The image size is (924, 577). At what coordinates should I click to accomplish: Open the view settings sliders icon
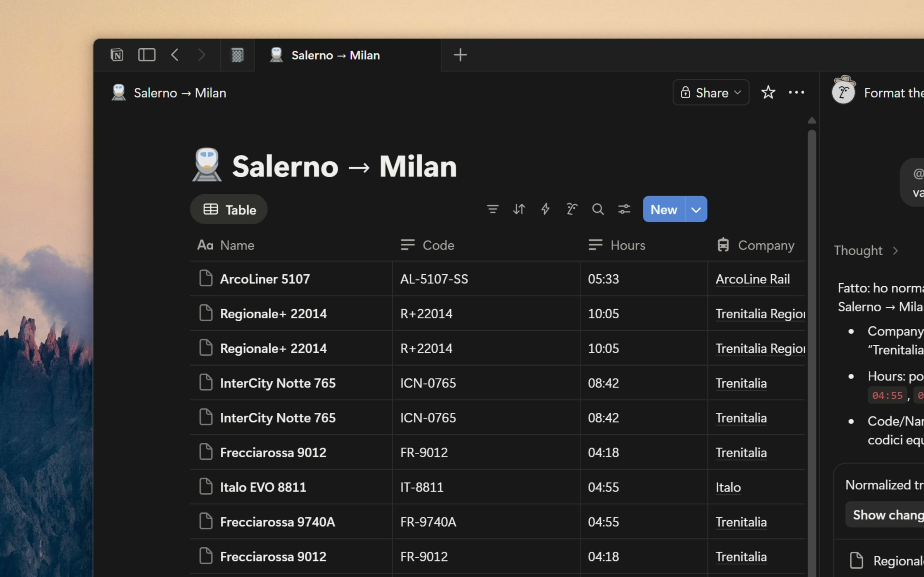click(624, 209)
